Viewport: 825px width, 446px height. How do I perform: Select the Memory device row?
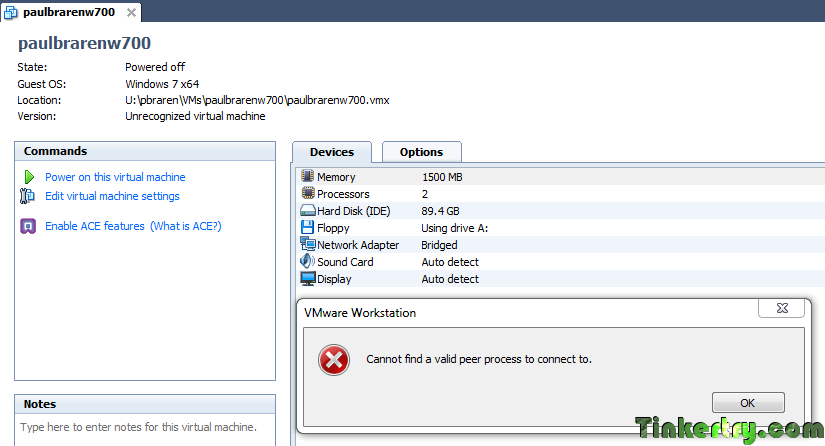pyautogui.click(x=560, y=177)
